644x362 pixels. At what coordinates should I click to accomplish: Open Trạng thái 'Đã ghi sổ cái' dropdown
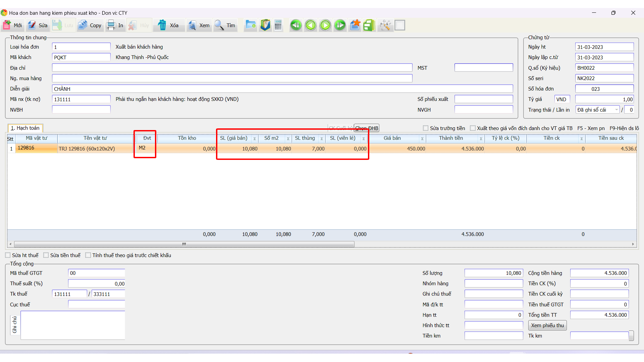click(616, 110)
